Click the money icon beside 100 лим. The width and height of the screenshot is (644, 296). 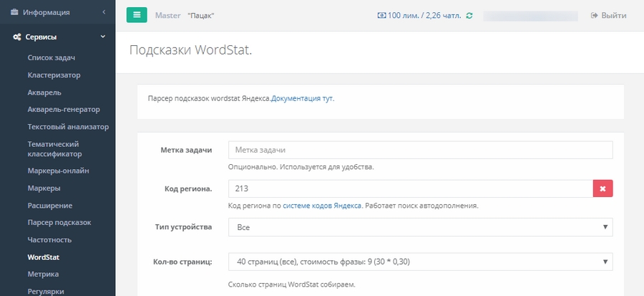381,16
